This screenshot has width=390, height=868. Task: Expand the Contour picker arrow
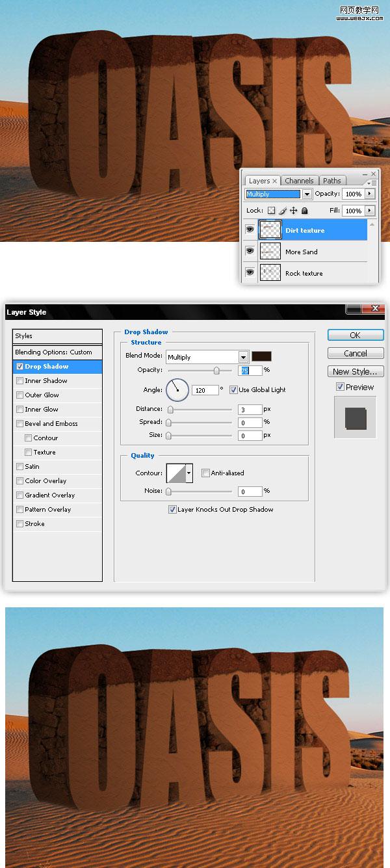pos(189,473)
